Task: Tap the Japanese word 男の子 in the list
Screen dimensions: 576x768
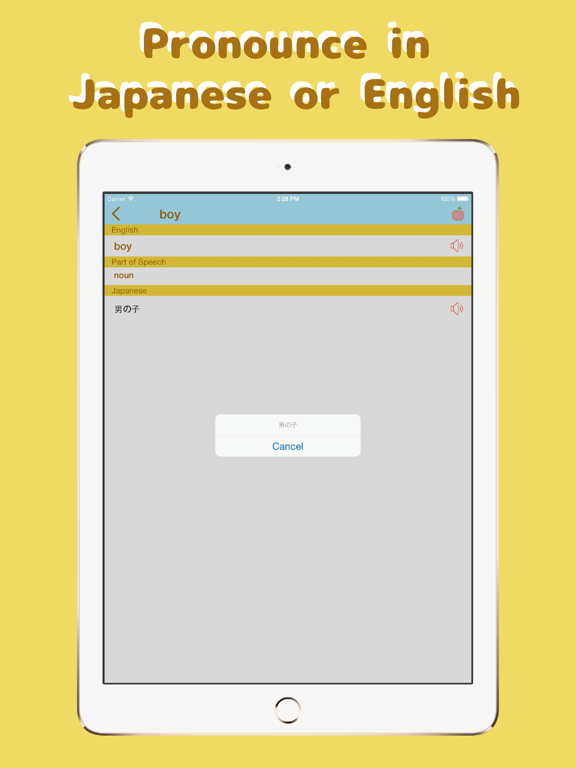Action: pyautogui.click(x=127, y=309)
